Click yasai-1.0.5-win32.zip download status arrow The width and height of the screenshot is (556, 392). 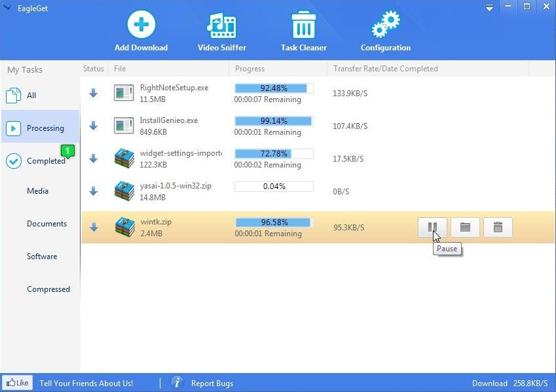93,191
